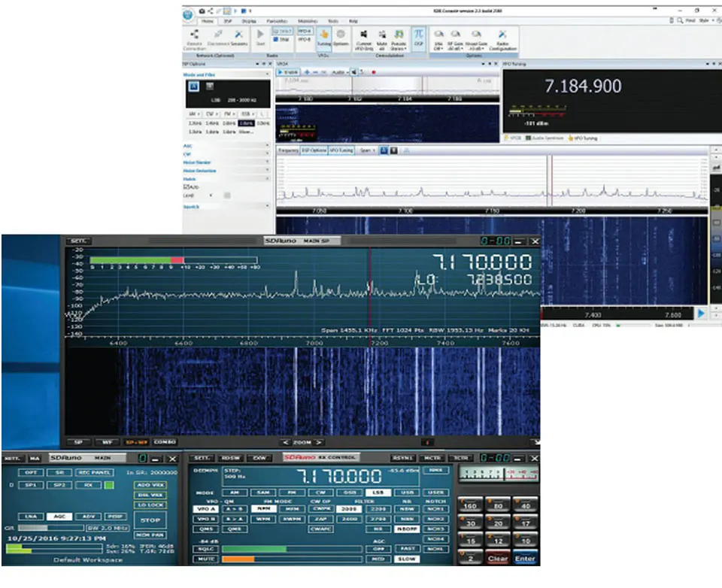Adjust the orange volume bar beside MUTE
Image resolution: width=722 pixels, height=588 pixels.
pyautogui.click(x=292, y=559)
